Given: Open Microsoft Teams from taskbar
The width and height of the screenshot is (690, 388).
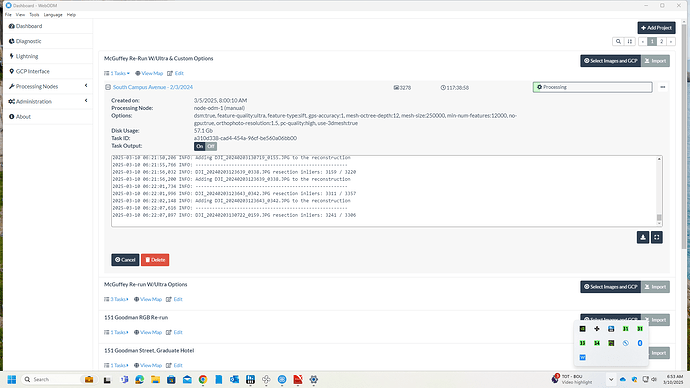Looking at the screenshot, I should click(124, 379).
